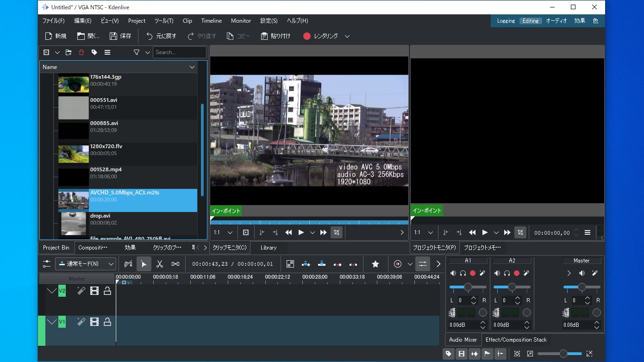Open the Project Bin hamburger options menu
644x362 pixels.
pos(107,52)
